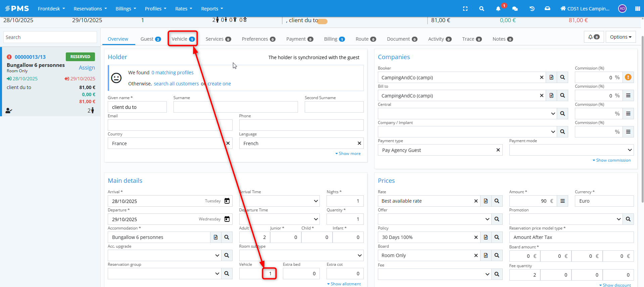Open the Rate details document icon
This screenshot has width=644, height=287.
(486, 201)
